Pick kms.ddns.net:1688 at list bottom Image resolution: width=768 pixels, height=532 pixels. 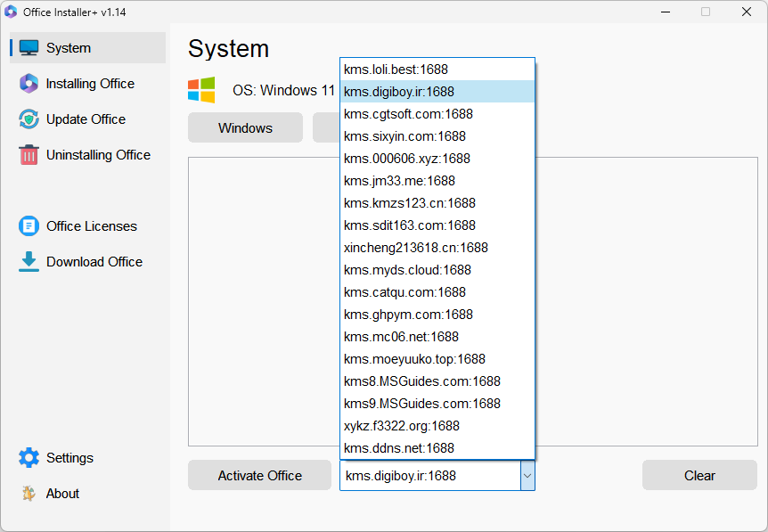point(437,448)
